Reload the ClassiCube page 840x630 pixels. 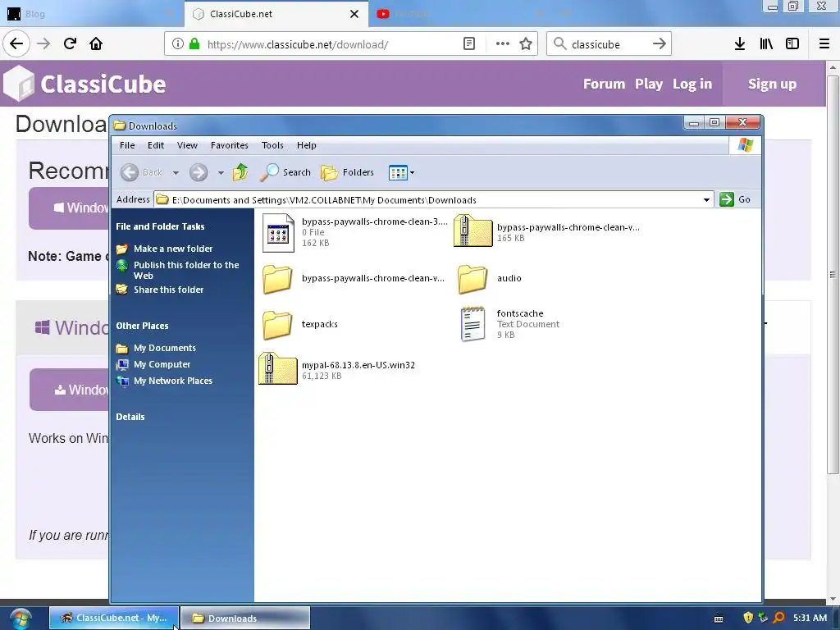click(70, 43)
